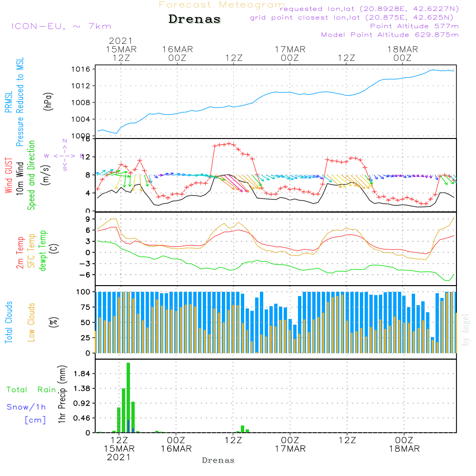Click the 25 cloud percentage axis value
476x476 pixels.
[x=86, y=337]
